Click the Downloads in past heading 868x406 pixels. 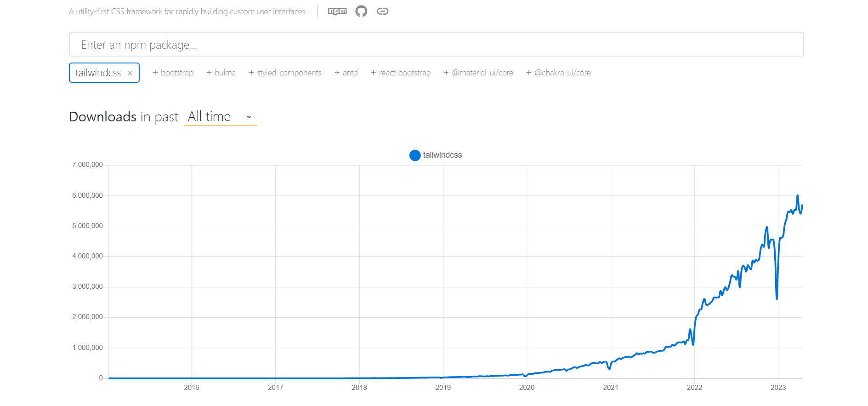(x=124, y=117)
